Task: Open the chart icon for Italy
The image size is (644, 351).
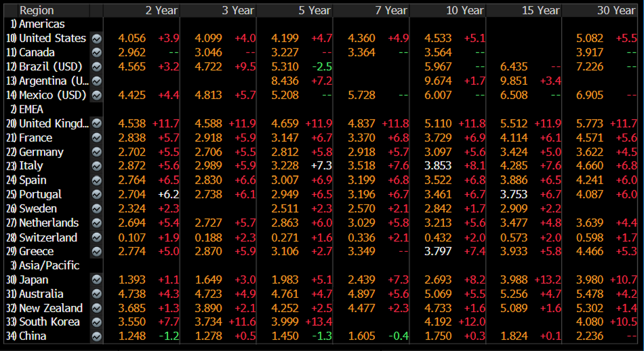Action: click(x=97, y=166)
